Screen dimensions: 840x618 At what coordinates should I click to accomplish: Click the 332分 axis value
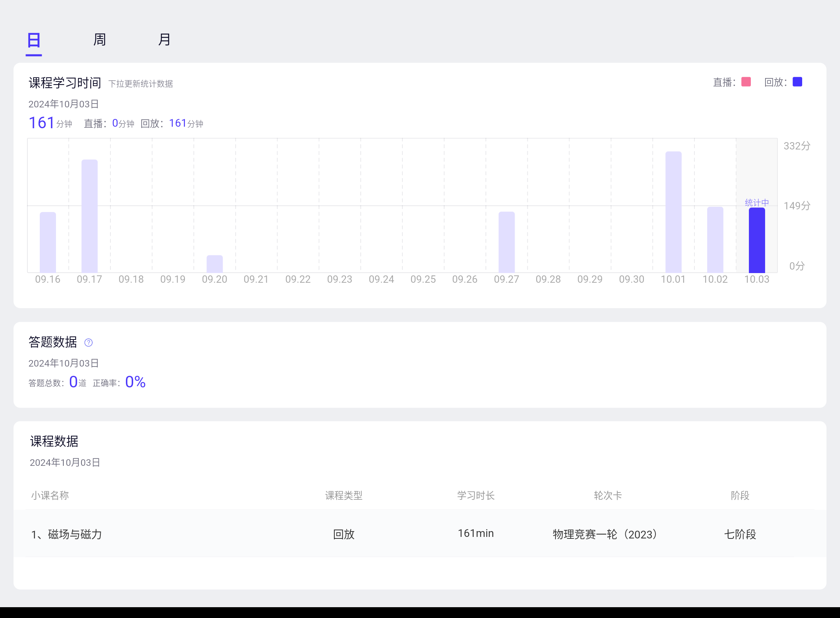pyautogui.click(x=797, y=146)
